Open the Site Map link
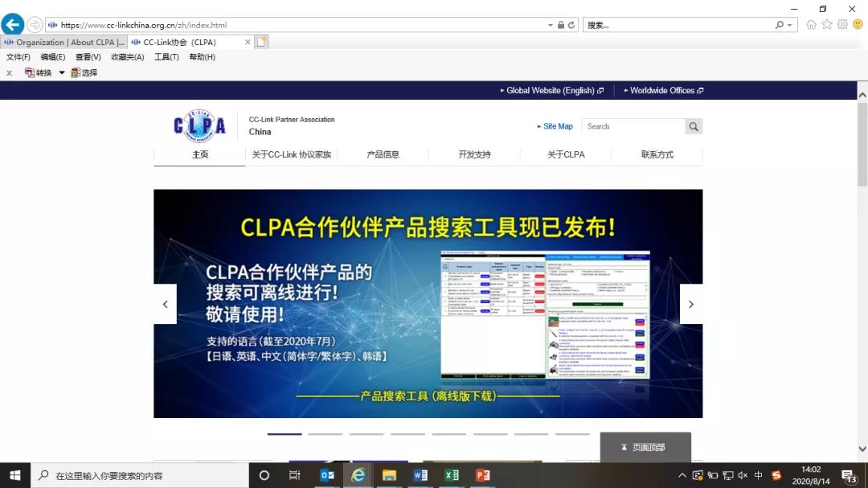This screenshot has height=488, width=868. click(x=555, y=126)
